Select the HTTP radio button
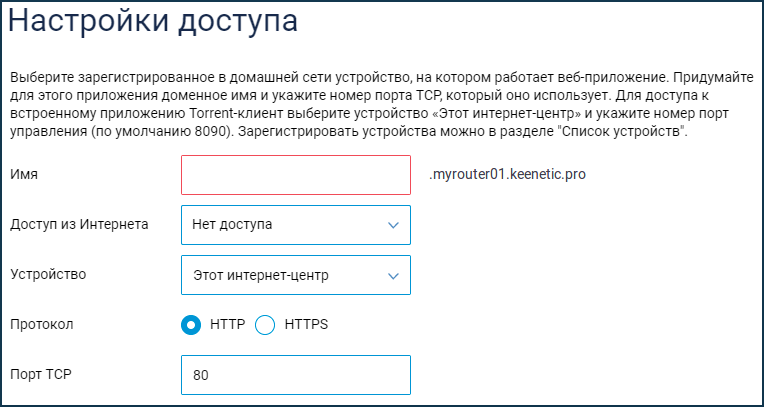 (191, 325)
